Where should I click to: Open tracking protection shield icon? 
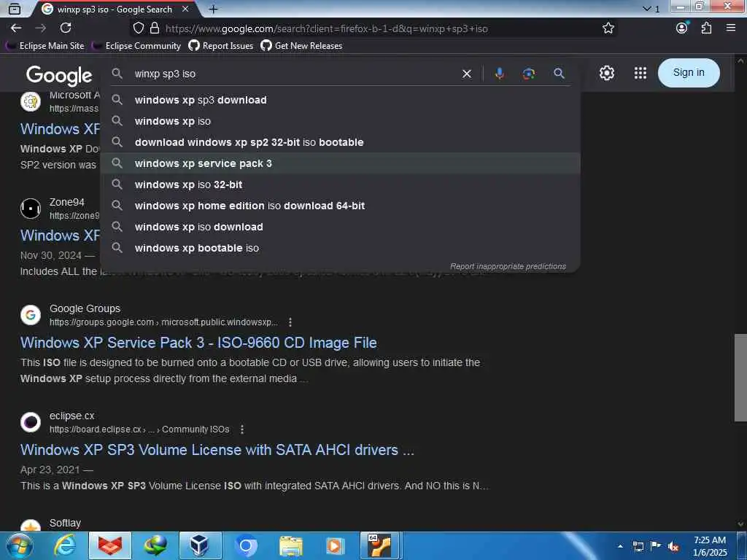point(138,28)
